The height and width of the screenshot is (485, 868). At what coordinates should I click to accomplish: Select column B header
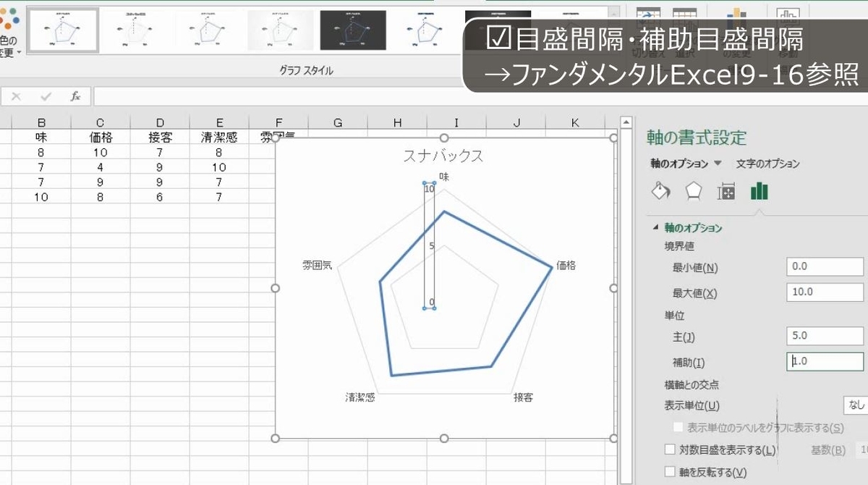[x=41, y=122]
